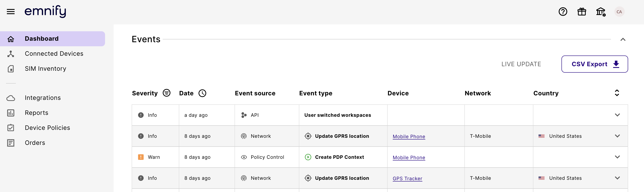Image resolution: width=644 pixels, height=192 pixels.
Task: Open the Severity filter icon
Action: (167, 93)
